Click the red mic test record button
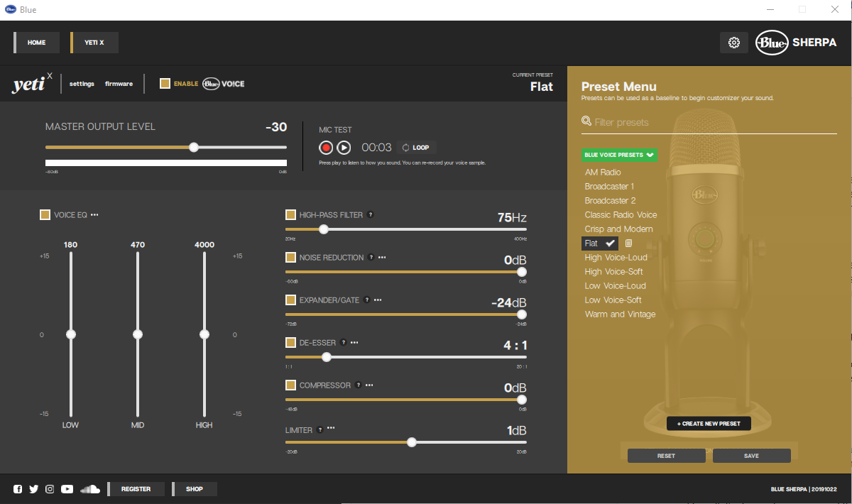Viewport: 852px width, 504px height. [x=326, y=148]
